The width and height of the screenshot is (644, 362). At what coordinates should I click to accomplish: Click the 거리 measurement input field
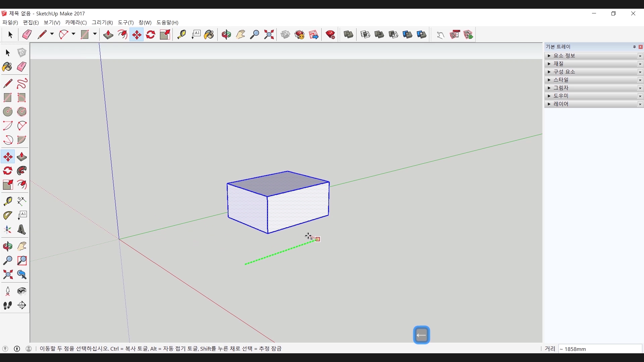click(600, 349)
